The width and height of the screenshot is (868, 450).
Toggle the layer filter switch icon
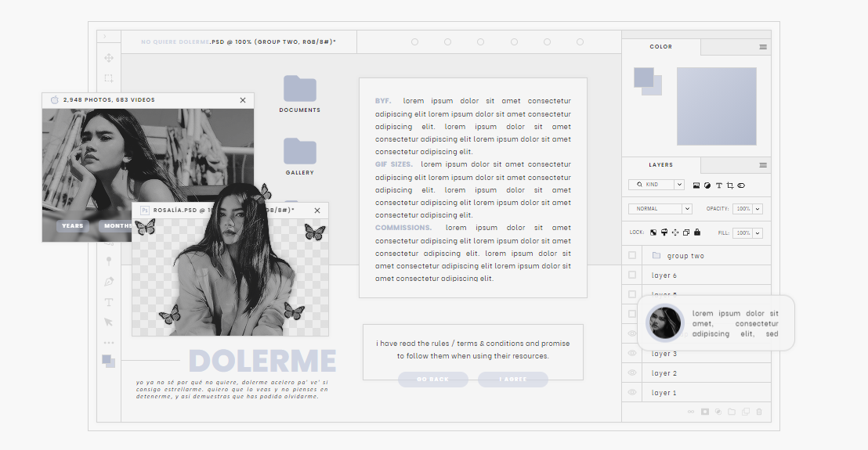741,185
